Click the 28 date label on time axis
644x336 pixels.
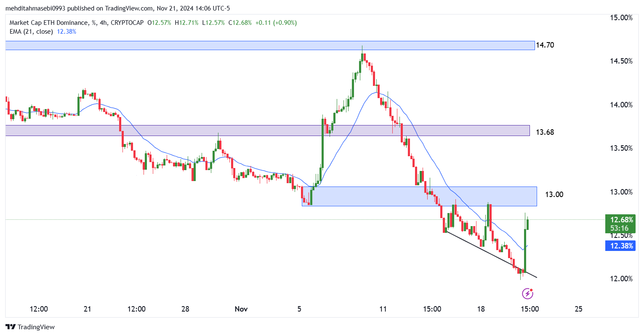(x=185, y=309)
